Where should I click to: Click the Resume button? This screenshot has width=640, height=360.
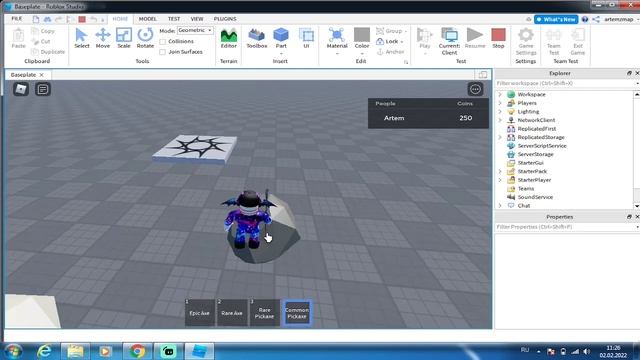(475, 38)
